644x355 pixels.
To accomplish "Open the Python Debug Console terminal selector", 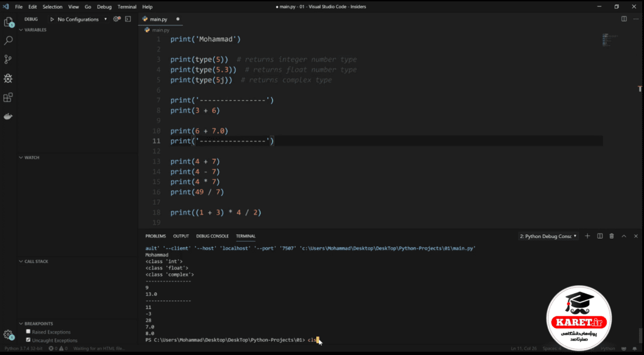I will [x=548, y=236].
